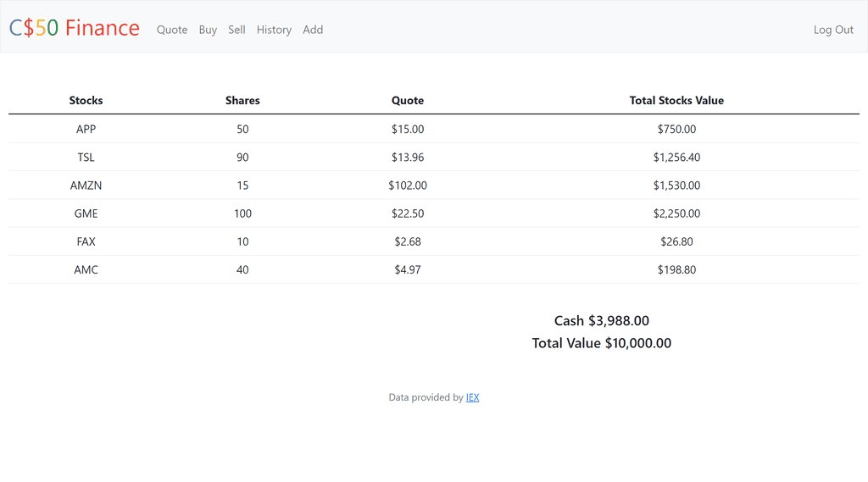The height and width of the screenshot is (482, 868).
Task: Follow the IEX data provider link
Action: [472, 397]
